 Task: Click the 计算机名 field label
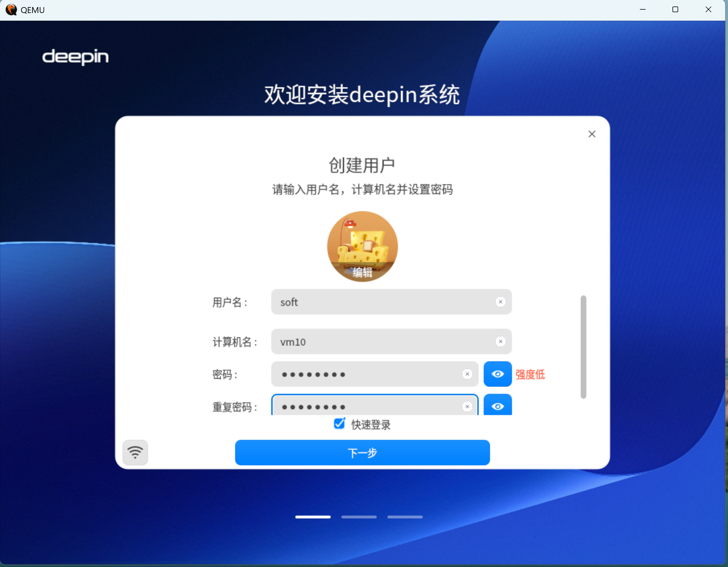(x=235, y=342)
